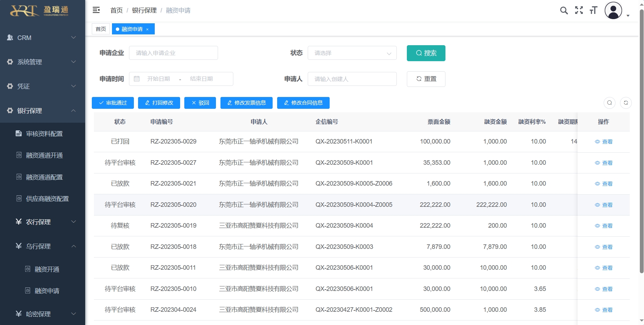Viewport: 644px width, 325px height.
Task: View details for row RZ-202305-0021
Action: point(604,184)
